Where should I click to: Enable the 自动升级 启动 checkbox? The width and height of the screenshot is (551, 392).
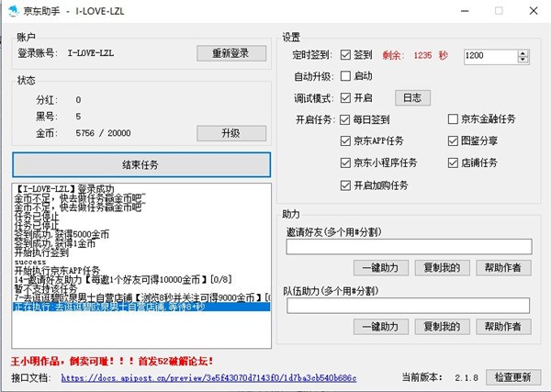tap(345, 76)
